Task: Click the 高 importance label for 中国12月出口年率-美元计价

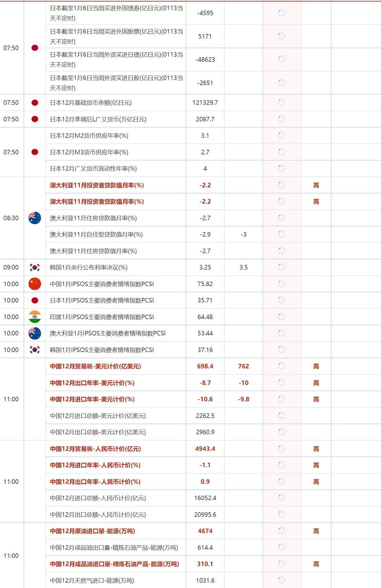Action: pyautogui.click(x=316, y=383)
